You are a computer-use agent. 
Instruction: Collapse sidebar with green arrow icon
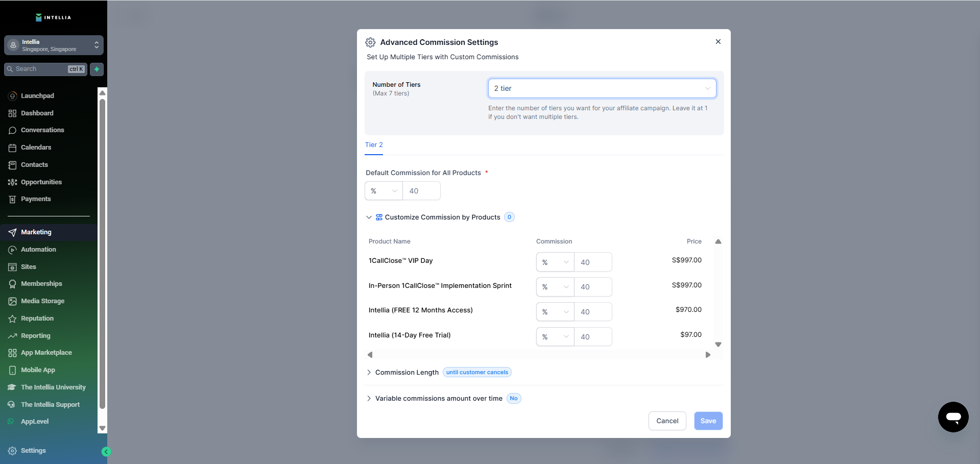point(106,451)
